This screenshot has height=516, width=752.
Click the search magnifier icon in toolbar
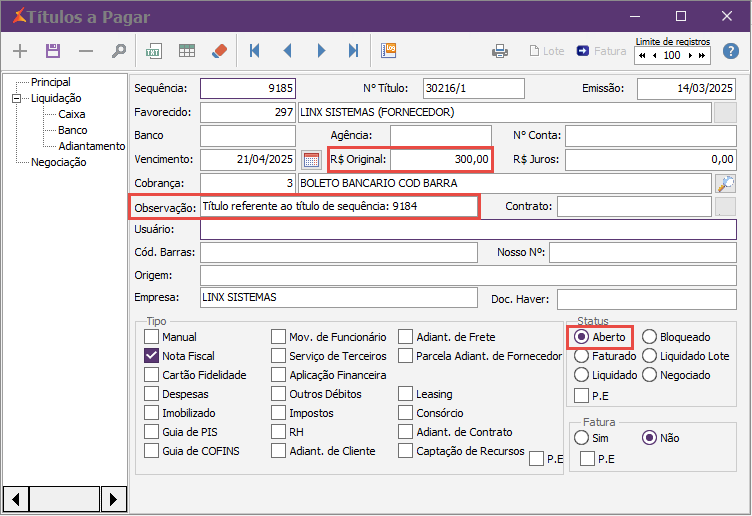tap(119, 51)
